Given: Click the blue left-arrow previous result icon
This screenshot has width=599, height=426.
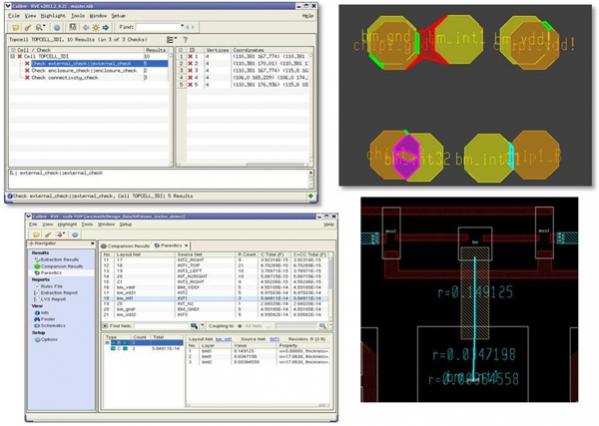Looking at the screenshot, I should pos(86,28).
